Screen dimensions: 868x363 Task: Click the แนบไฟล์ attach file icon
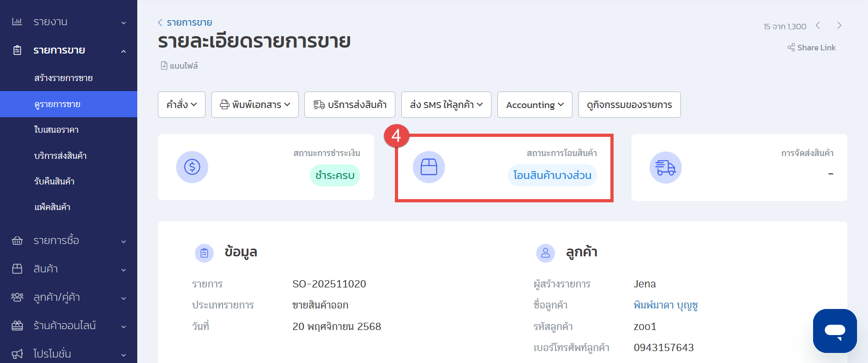point(164,66)
